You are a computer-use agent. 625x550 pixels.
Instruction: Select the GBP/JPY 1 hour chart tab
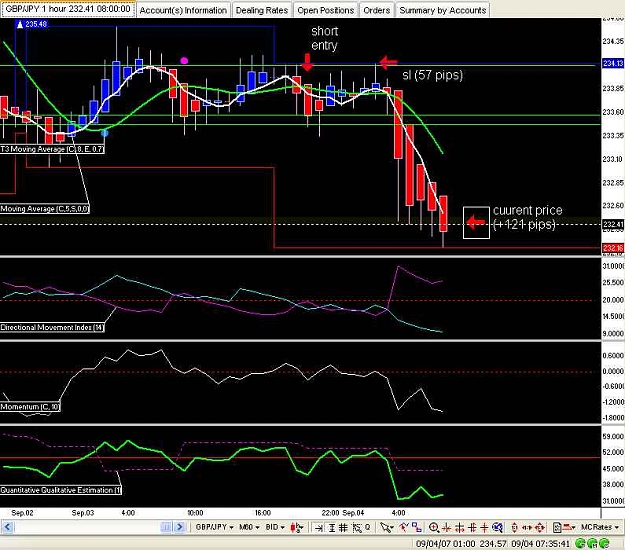pyautogui.click(x=68, y=9)
